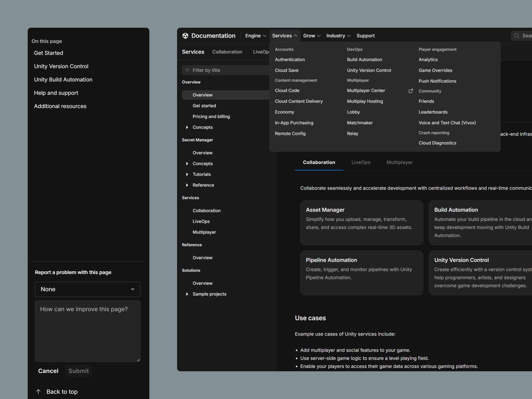Click the external link icon near Multiplayer Center

(x=411, y=91)
